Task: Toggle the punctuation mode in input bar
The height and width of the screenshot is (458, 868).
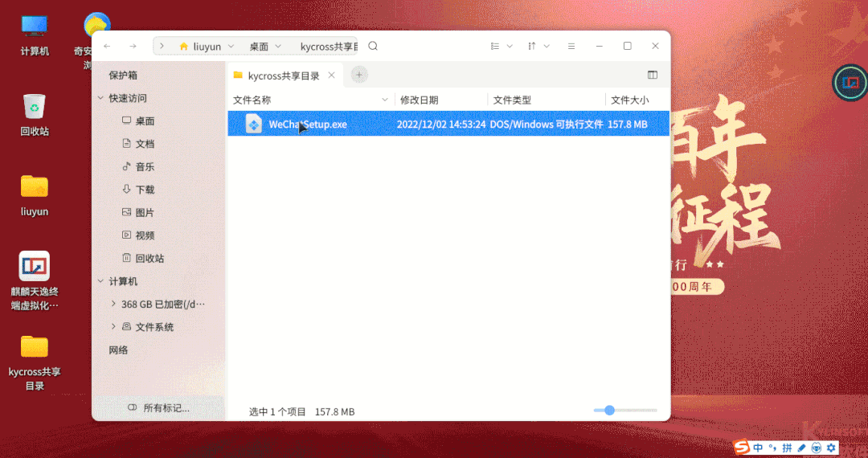Action: click(x=773, y=448)
